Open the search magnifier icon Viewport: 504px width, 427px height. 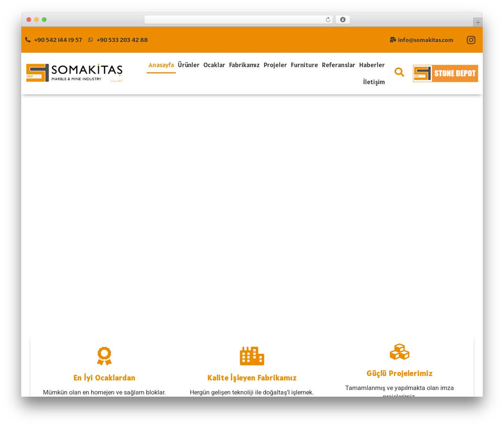pos(399,72)
